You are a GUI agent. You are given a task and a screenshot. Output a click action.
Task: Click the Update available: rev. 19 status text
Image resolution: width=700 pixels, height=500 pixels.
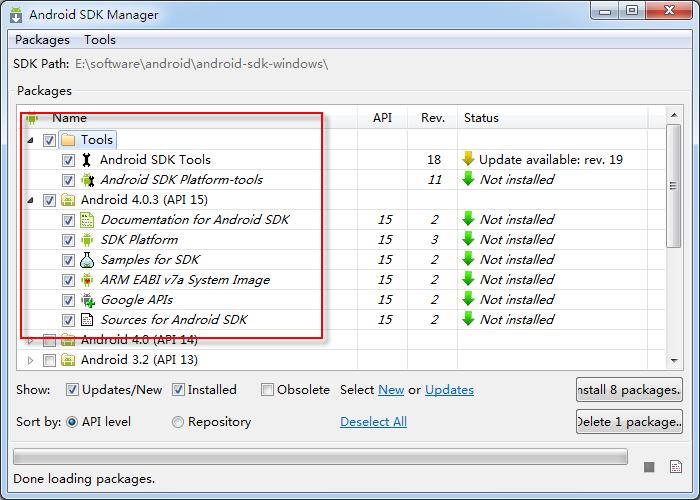[551, 160]
